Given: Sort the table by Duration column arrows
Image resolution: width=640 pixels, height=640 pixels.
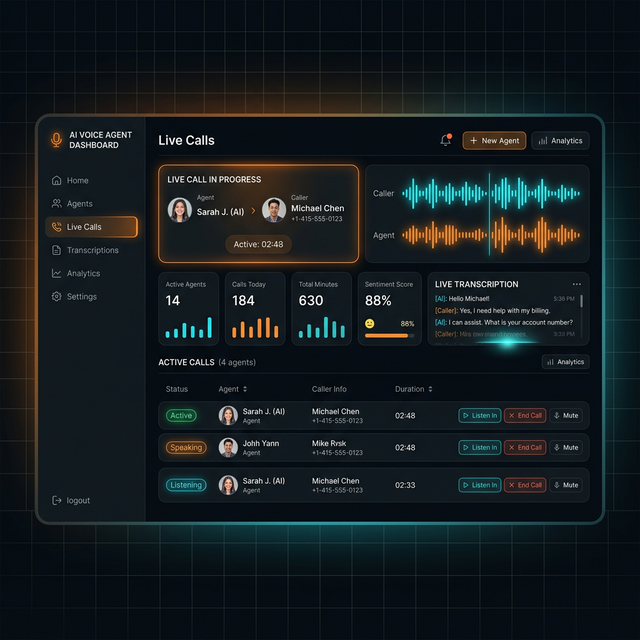Looking at the screenshot, I should pyautogui.click(x=430, y=389).
